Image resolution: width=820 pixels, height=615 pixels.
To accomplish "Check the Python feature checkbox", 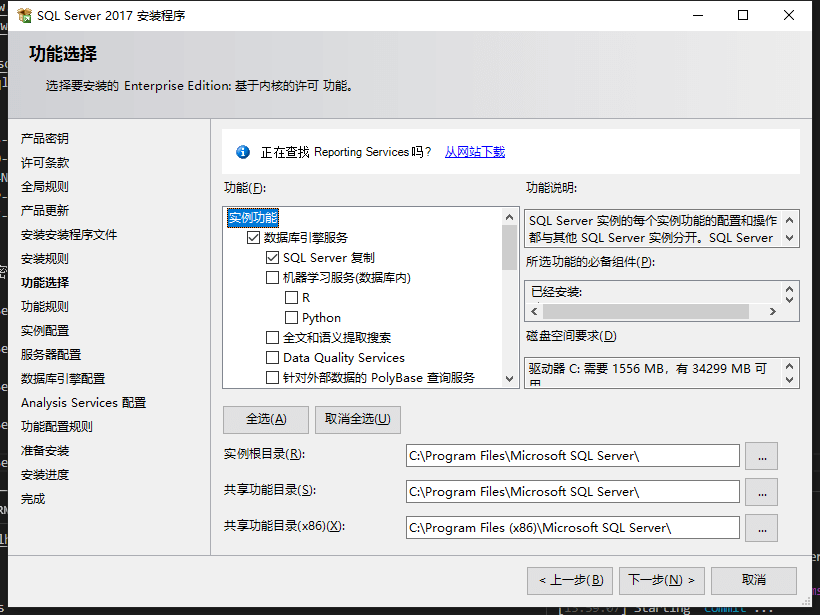I will point(292,318).
